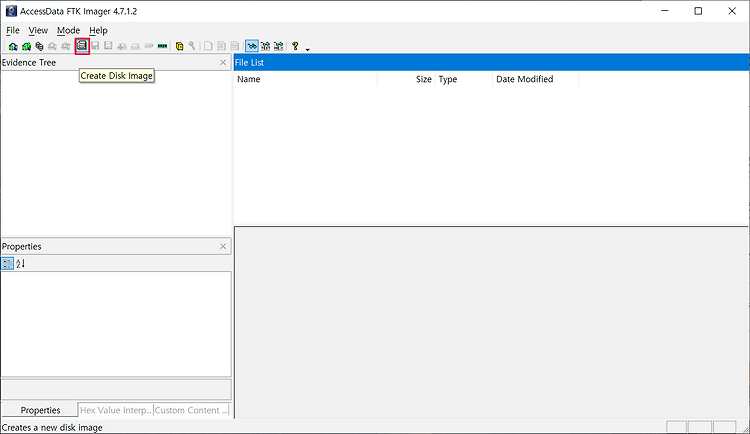The height and width of the screenshot is (434, 750).
Task: Click the Export File Hash List icon
Action: coord(221,46)
